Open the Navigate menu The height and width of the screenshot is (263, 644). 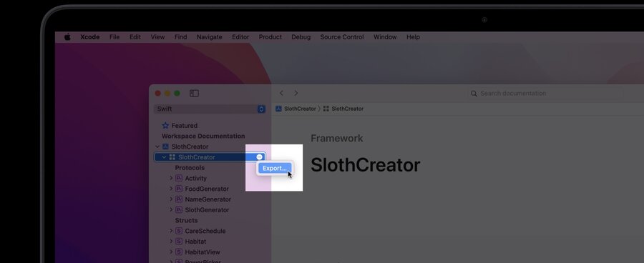pyautogui.click(x=210, y=37)
